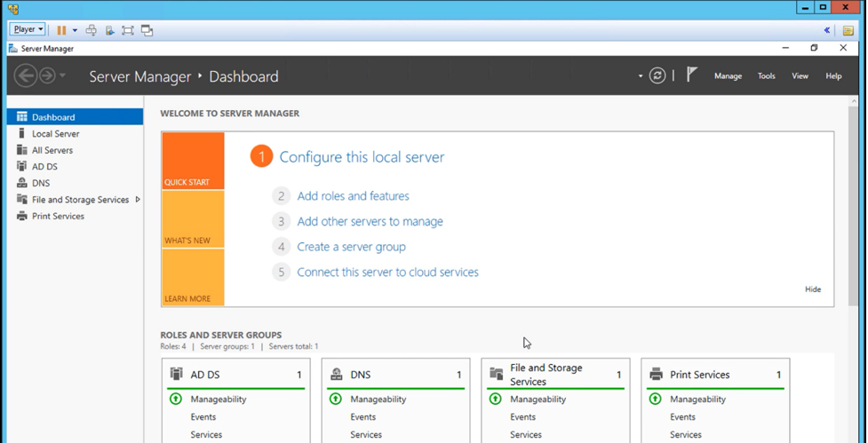The image size is (868, 443).
Task: Click Hide on the welcome panel
Action: click(x=812, y=289)
